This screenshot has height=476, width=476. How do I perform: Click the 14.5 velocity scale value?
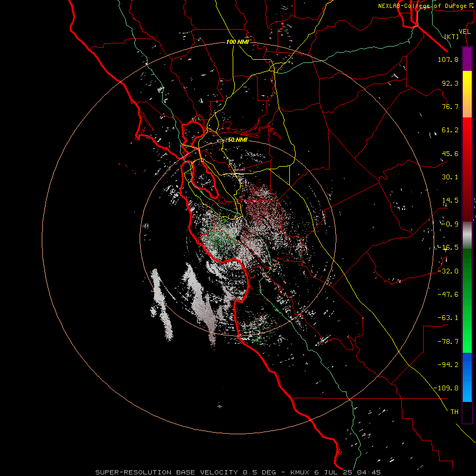pyautogui.click(x=450, y=200)
